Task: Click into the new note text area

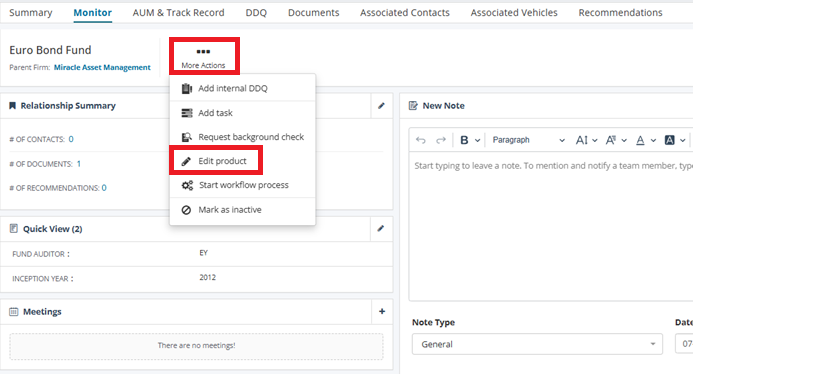Action: [x=551, y=226]
